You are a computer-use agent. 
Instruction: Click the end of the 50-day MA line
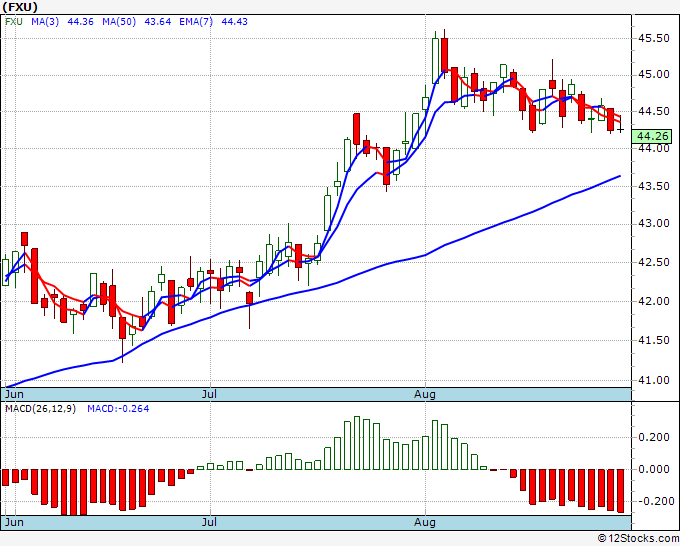pos(620,176)
